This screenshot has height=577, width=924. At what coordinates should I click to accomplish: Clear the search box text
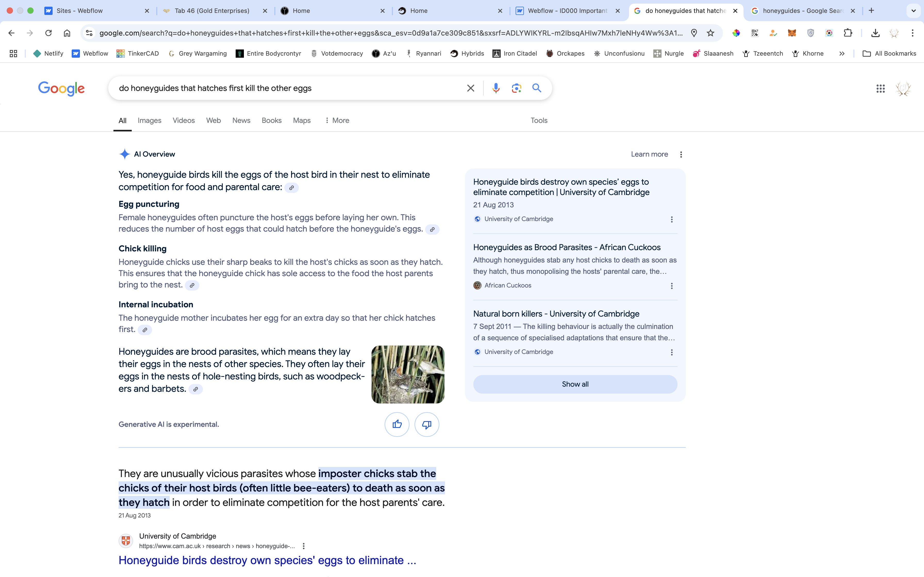pyautogui.click(x=471, y=88)
